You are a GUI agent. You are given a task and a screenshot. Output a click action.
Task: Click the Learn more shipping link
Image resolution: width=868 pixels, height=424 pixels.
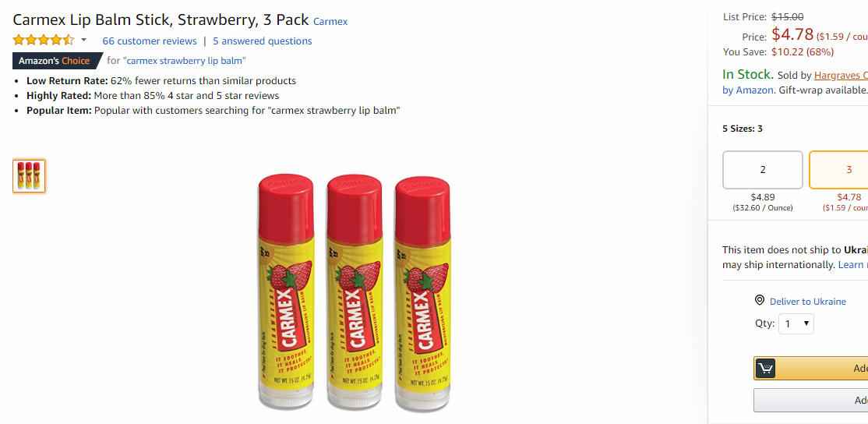852,264
